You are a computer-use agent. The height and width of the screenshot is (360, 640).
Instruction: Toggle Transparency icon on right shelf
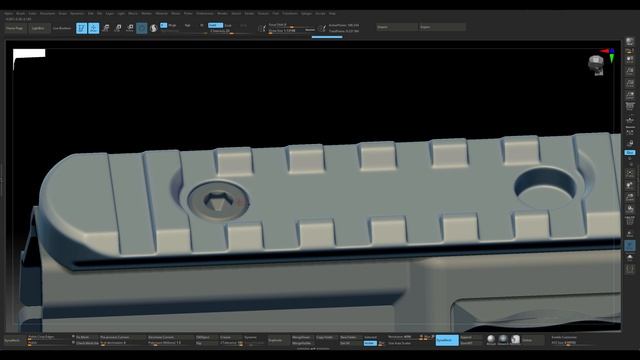click(x=630, y=233)
